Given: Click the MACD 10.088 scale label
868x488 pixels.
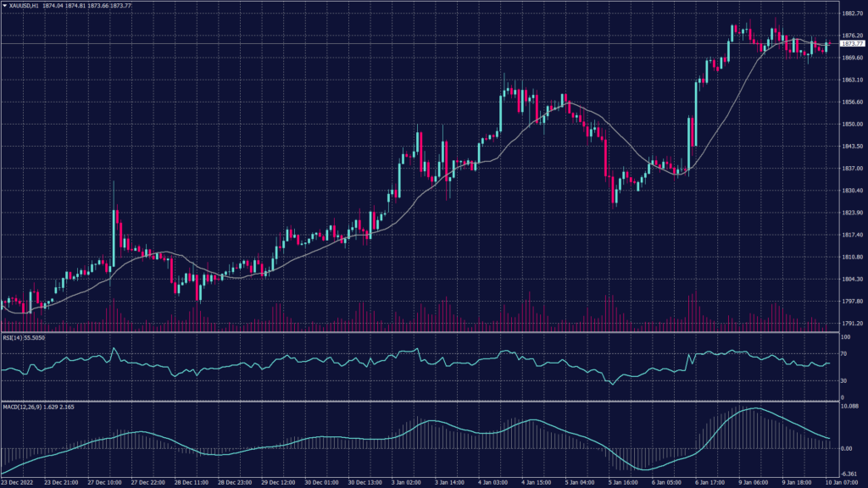Looking at the screenshot, I should pos(850,407).
